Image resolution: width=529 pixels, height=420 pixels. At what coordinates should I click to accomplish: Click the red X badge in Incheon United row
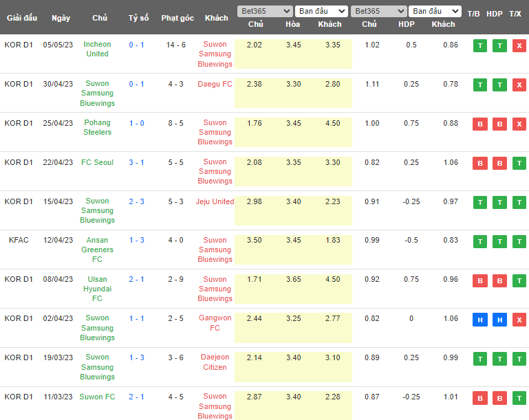tap(519, 46)
